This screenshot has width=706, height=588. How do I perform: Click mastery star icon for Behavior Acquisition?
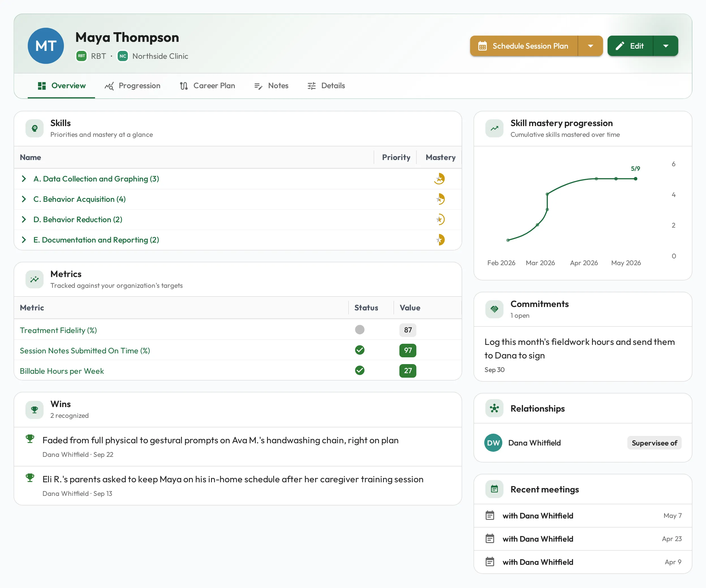(x=439, y=199)
